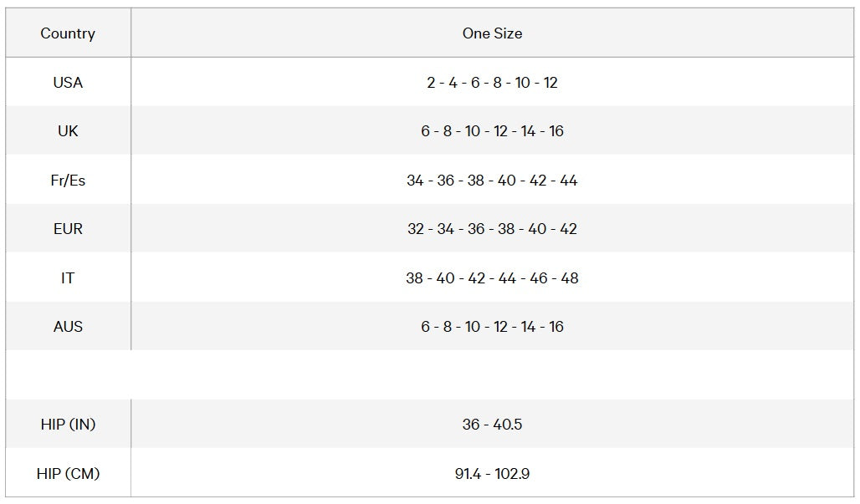Select the EUR row label

point(68,228)
